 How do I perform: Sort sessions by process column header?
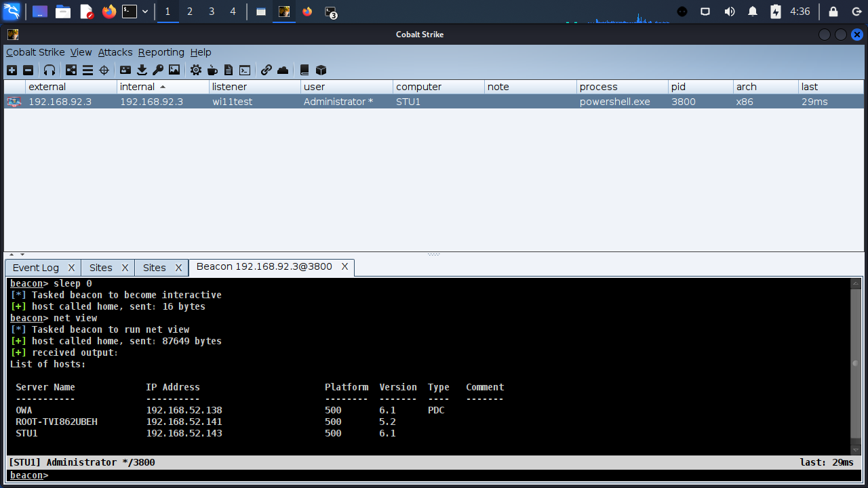click(622, 87)
